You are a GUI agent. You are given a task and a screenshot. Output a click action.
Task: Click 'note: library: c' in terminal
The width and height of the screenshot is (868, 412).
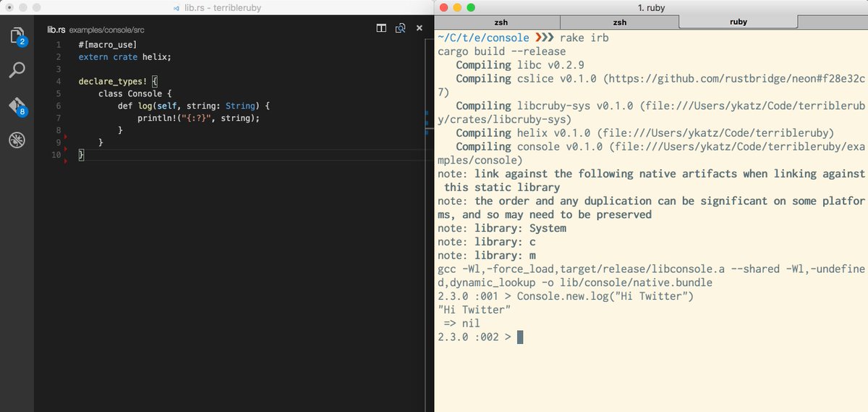point(487,242)
